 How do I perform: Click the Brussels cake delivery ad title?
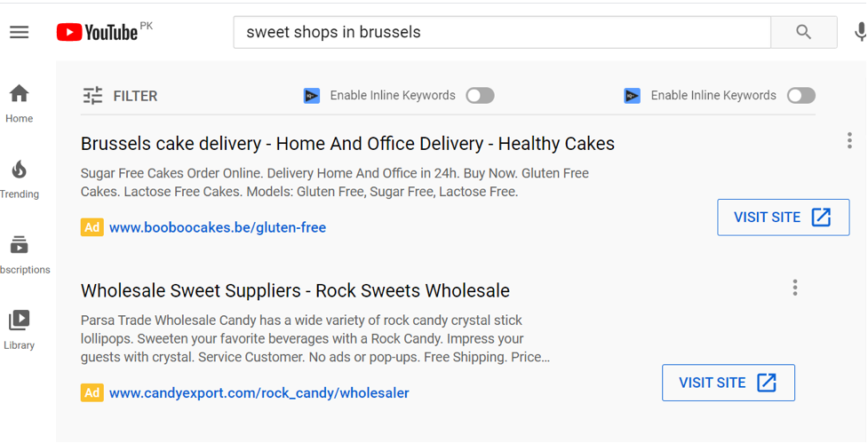tap(347, 144)
